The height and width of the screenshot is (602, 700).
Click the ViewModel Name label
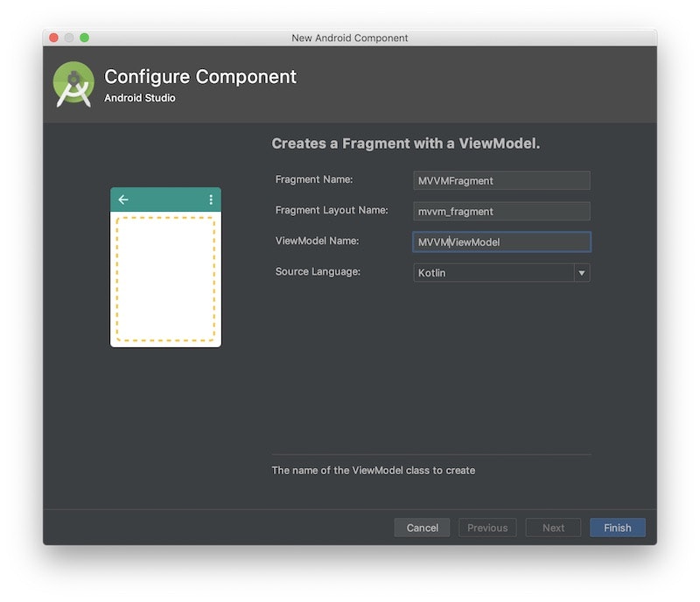pos(317,241)
